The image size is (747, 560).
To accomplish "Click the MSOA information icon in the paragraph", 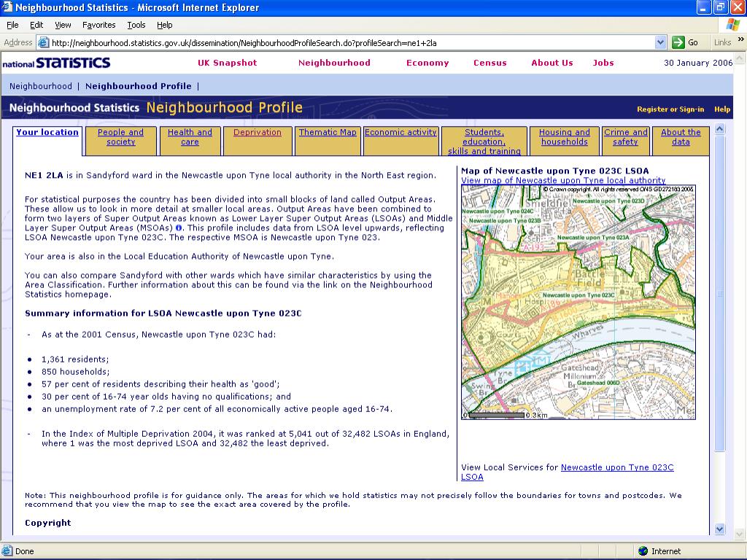I will pos(179,227).
